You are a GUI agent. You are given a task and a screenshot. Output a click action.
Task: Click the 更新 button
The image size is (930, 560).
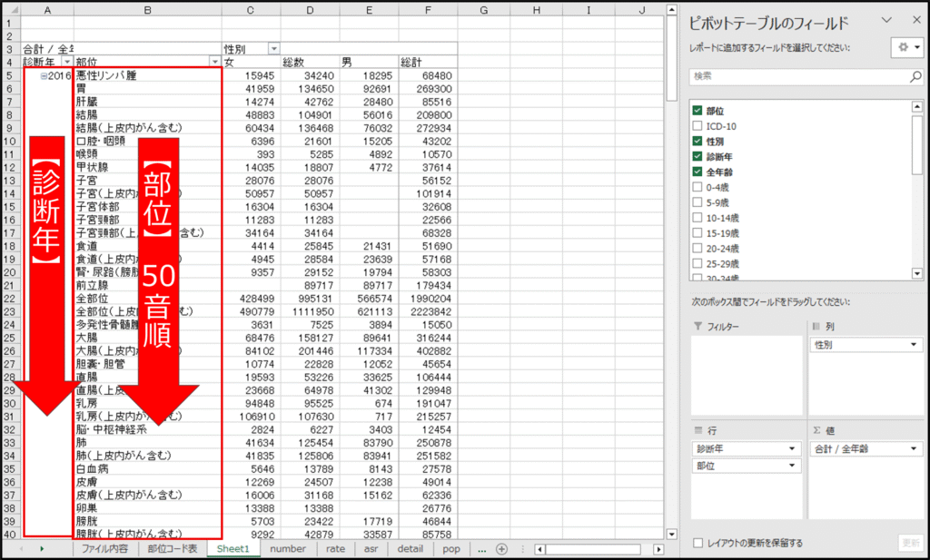[x=910, y=543]
